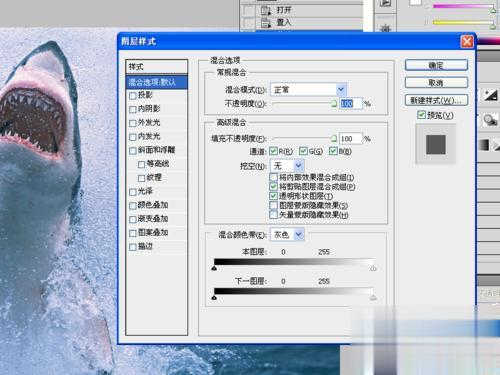Check 将内部效果混合成组 checkbox

coord(273,177)
